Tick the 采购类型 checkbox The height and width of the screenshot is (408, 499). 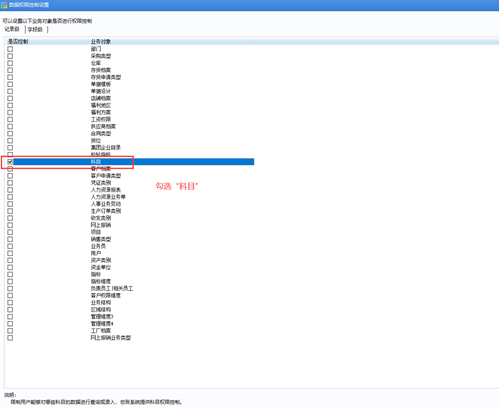10,56
